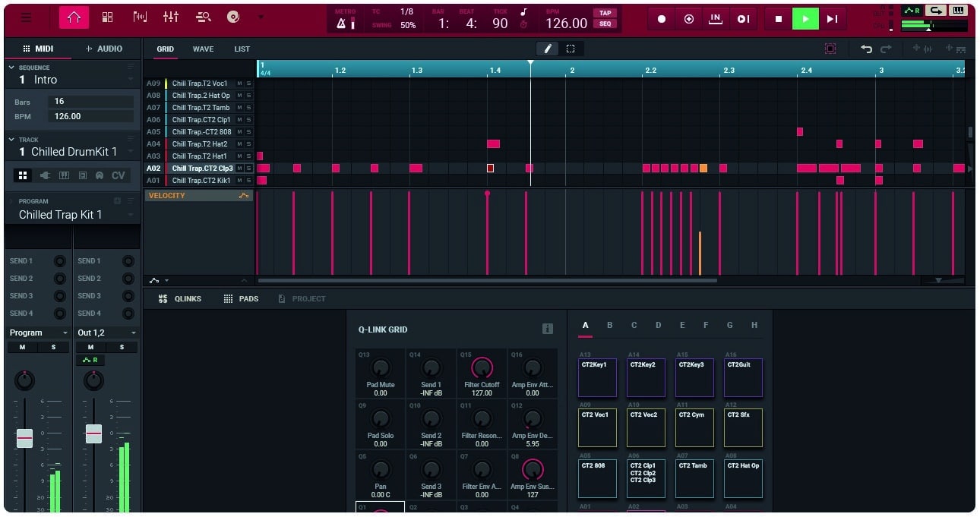The width and height of the screenshot is (980, 517).
Task: Select the A01 Chill Trap.CT2 Kik1 row
Action: pyautogui.click(x=201, y=181)
